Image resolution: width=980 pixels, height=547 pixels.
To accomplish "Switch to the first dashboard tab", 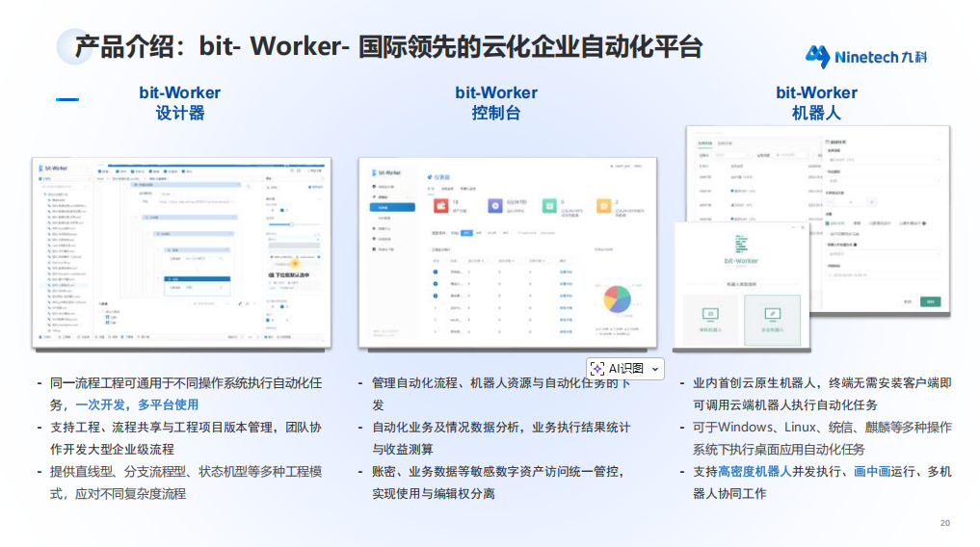I will coord(431,189).
